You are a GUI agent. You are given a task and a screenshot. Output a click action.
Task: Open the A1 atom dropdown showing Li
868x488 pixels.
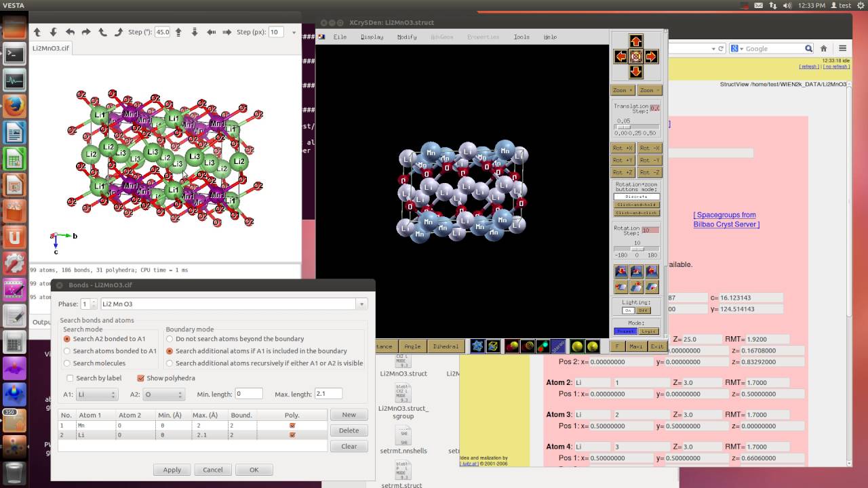[96, 394]
